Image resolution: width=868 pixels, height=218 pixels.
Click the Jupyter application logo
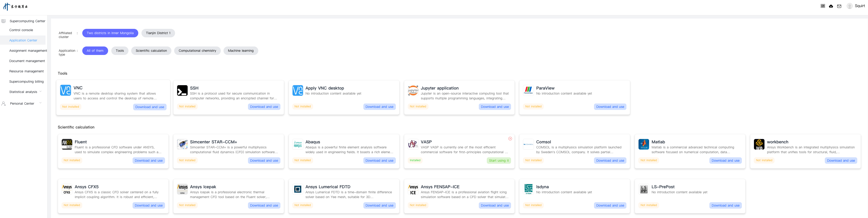[413, 90]
